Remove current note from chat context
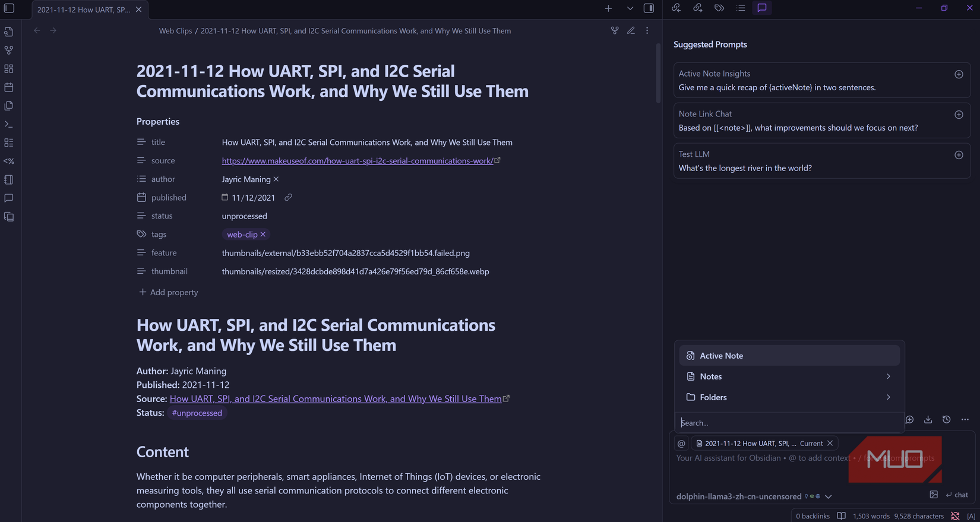980x522 pixels. [830, 444]
